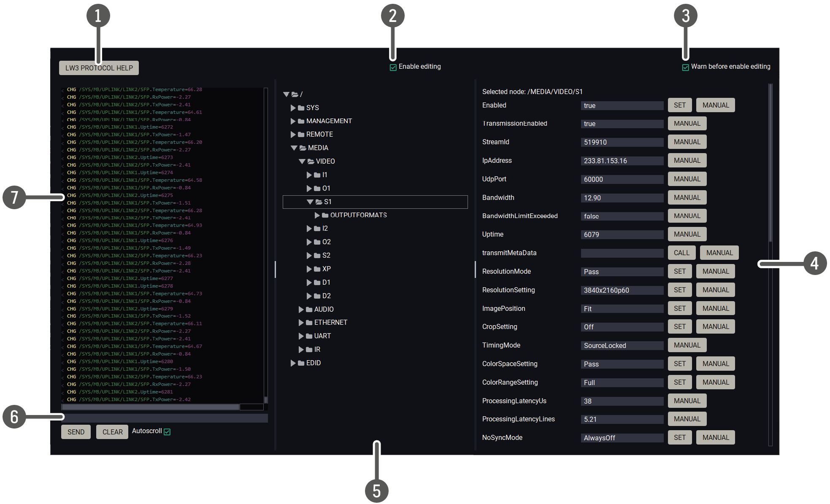Click the ETHERNET folder icon
The width and height of the screenshot is (830, 504).
tap(309, 323)
